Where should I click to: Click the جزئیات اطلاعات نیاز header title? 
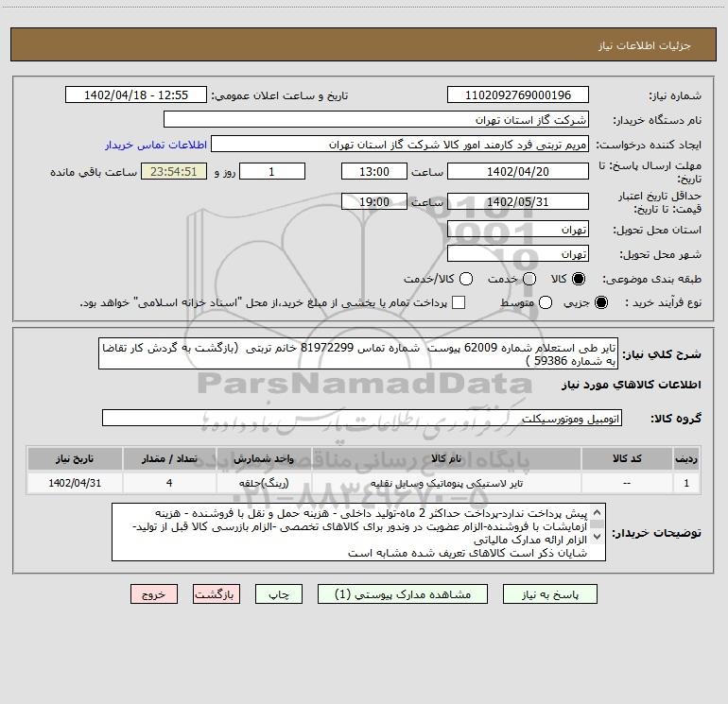coord(644,45)
